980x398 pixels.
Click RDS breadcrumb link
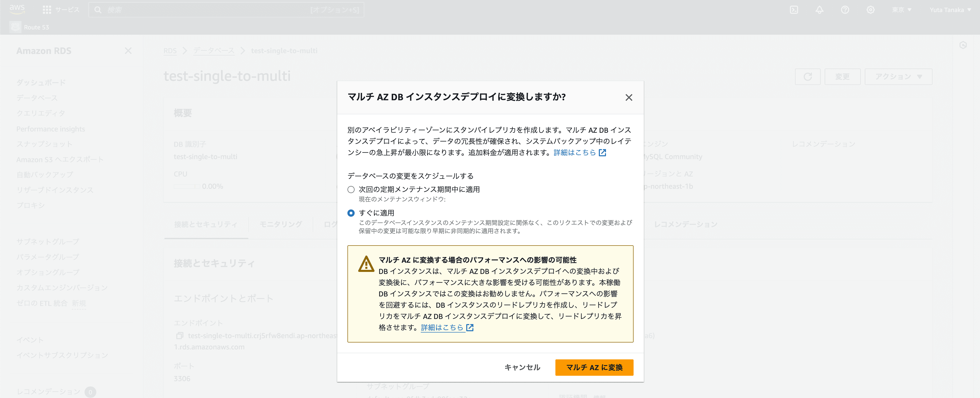click(x=170, y=51)
